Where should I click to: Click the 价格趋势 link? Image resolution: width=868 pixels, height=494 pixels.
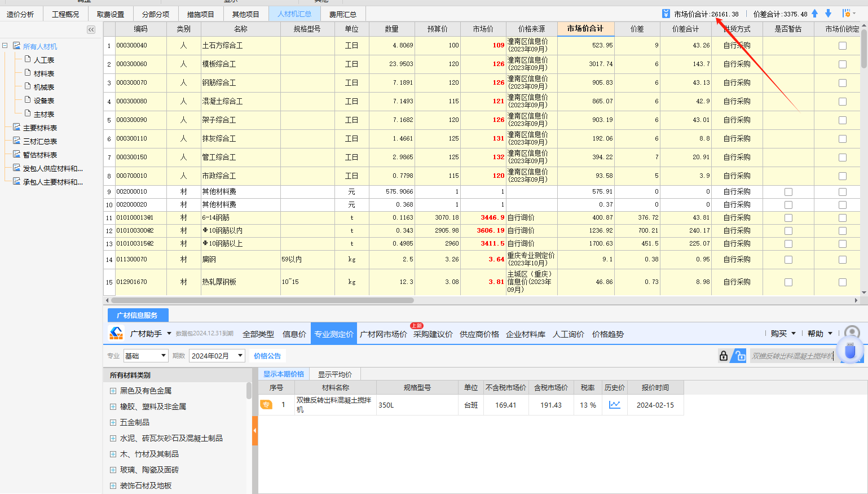coord(608,334)
